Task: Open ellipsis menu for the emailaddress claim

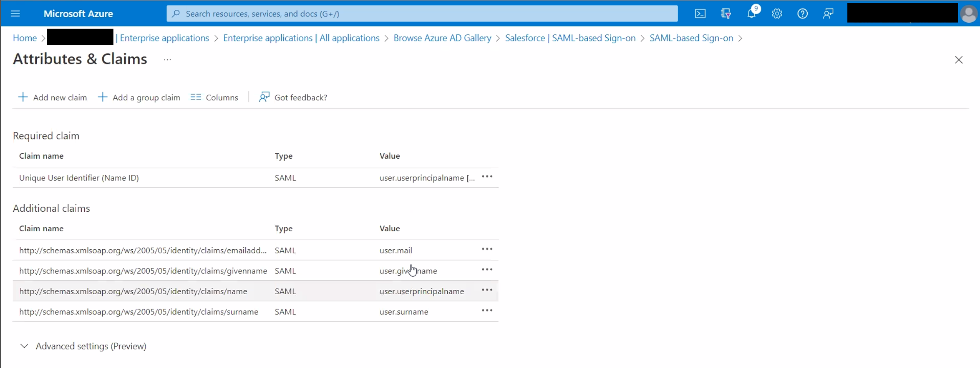Action: 487,249
